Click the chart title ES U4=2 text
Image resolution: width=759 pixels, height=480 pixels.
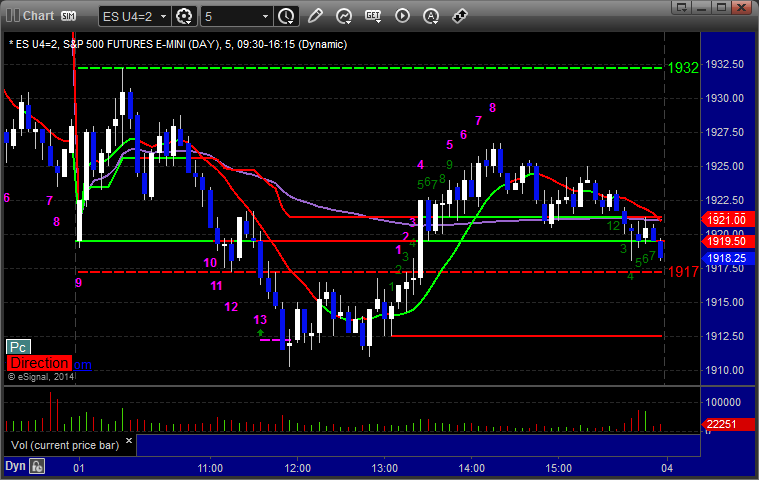tap(178, 45)
